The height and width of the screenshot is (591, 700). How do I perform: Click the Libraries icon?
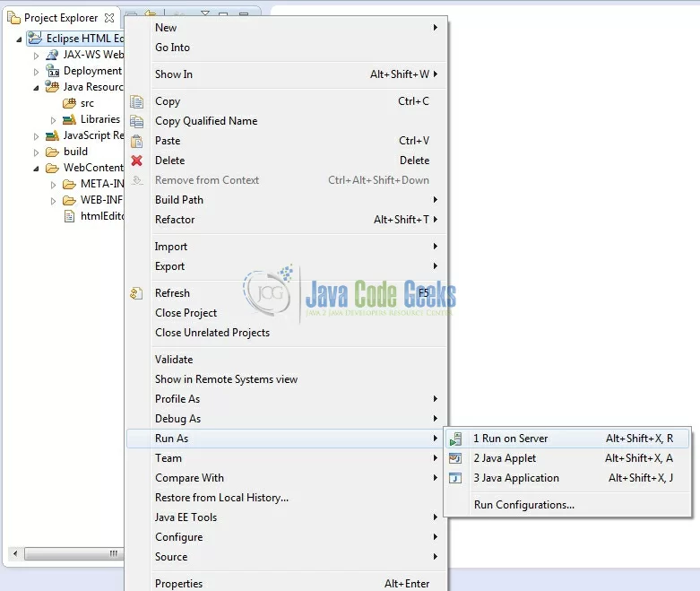[x=69, y=119]
